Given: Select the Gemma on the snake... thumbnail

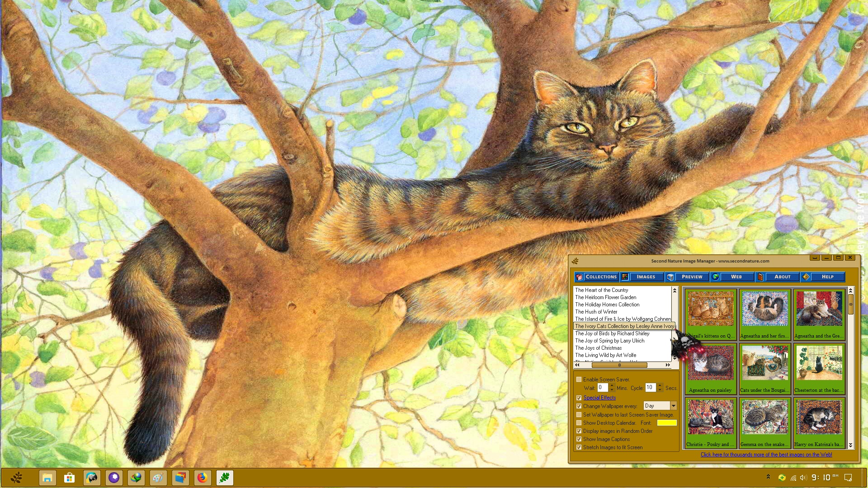Looking at the screenshot, I should pos(765,423).
